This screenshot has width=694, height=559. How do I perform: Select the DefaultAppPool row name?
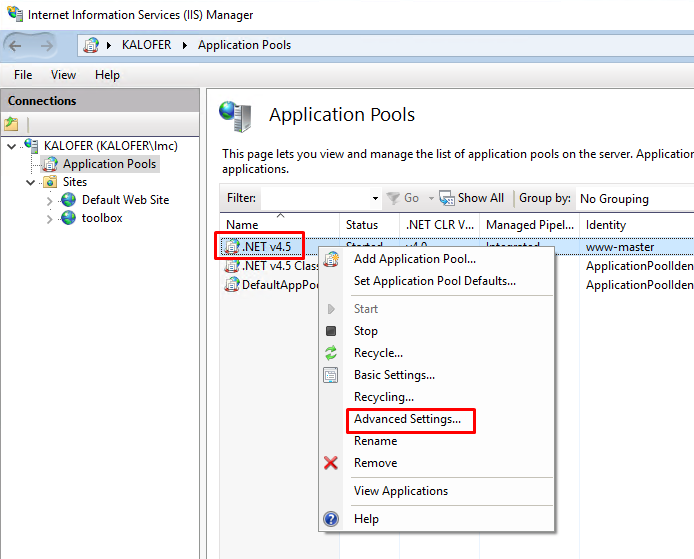tap(280, 285)
